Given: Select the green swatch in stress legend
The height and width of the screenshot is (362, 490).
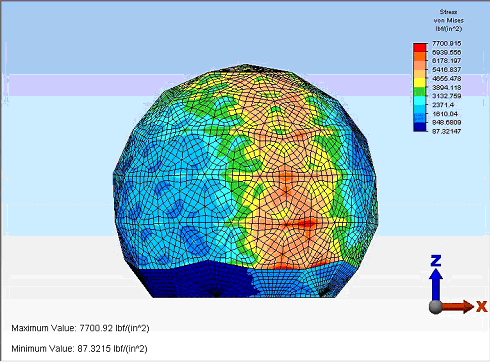Looking at the screenshot, I should coord(420,91).
